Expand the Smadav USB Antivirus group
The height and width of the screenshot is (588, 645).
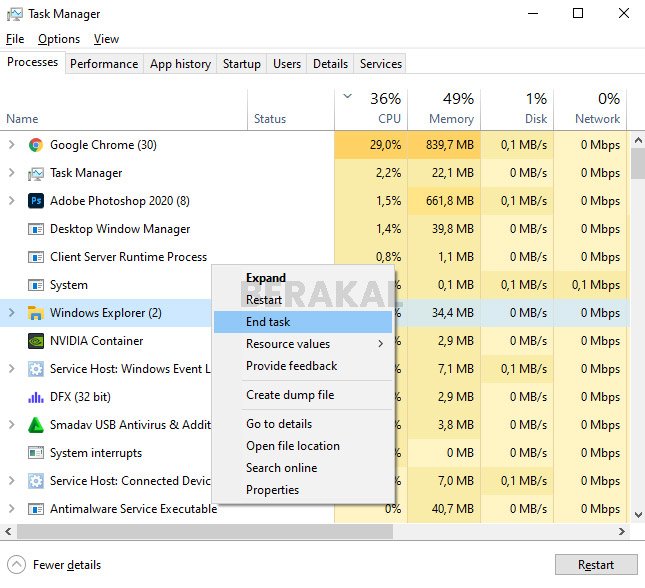[12, 425]
